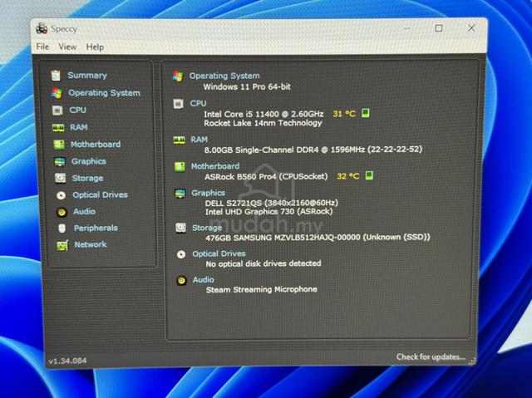Click the CPU heading link in summary panel
Viewport: 532px width, 398px height.
pyautogui.click(x=198, y=103)
